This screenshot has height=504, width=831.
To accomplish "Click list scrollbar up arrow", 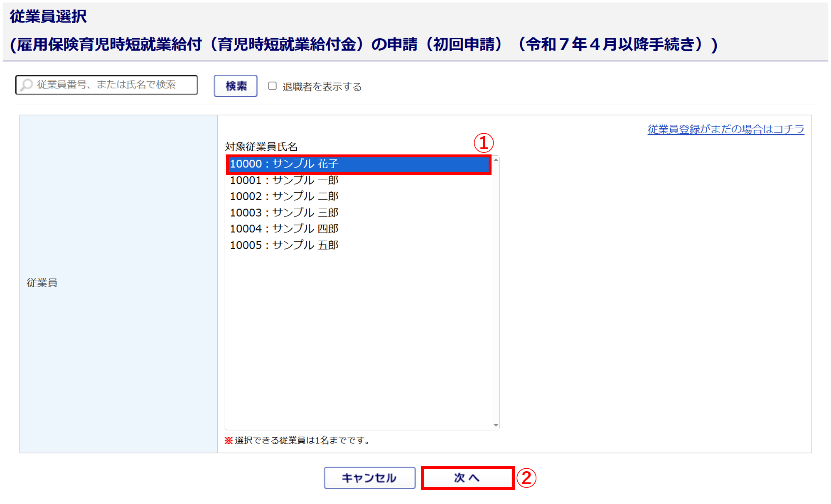I will pyautogui.click(x=496, y=160).
